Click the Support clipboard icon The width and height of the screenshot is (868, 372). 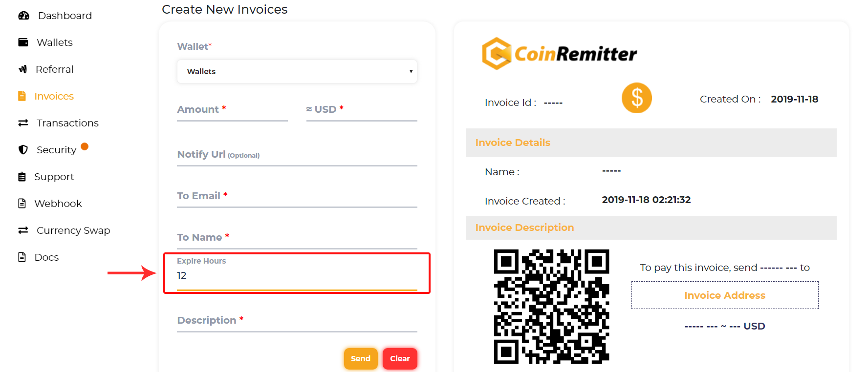coord(22,177)
